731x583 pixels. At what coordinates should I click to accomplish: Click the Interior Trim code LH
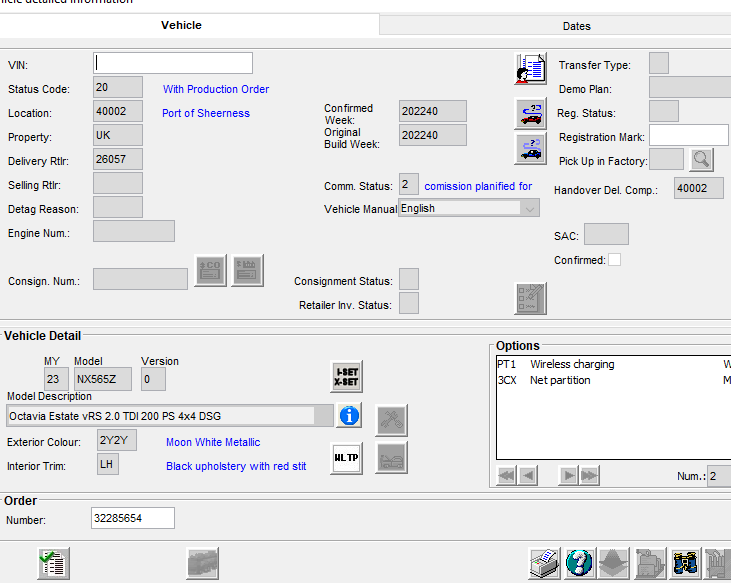[108, 464]
